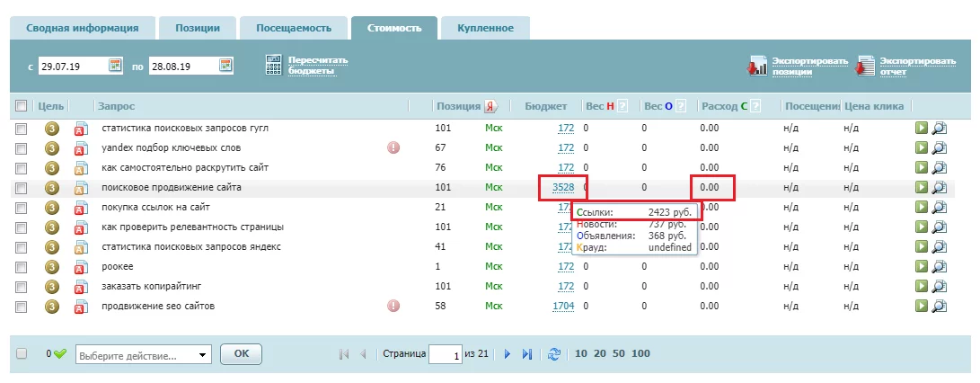Select the Стоимость tab
The height and width of the screenshot is (383, 980).
click(x=394, y=28)
